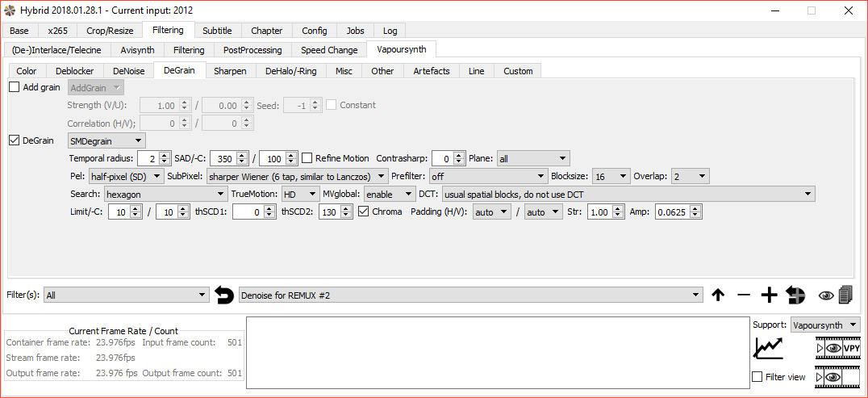The image size is (868, 398).
Task: Click the thSCD2 value input field
Action: [x=329, y=212]
